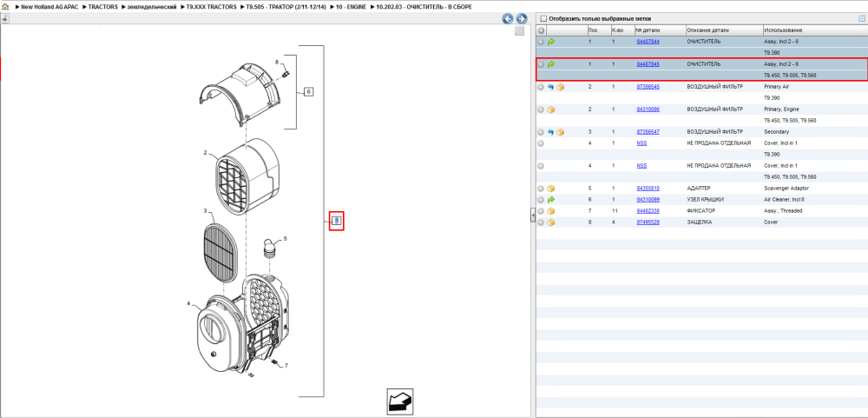868x418 pixels.
Task: Open part number link 84407845
Action: pos(648,64)
